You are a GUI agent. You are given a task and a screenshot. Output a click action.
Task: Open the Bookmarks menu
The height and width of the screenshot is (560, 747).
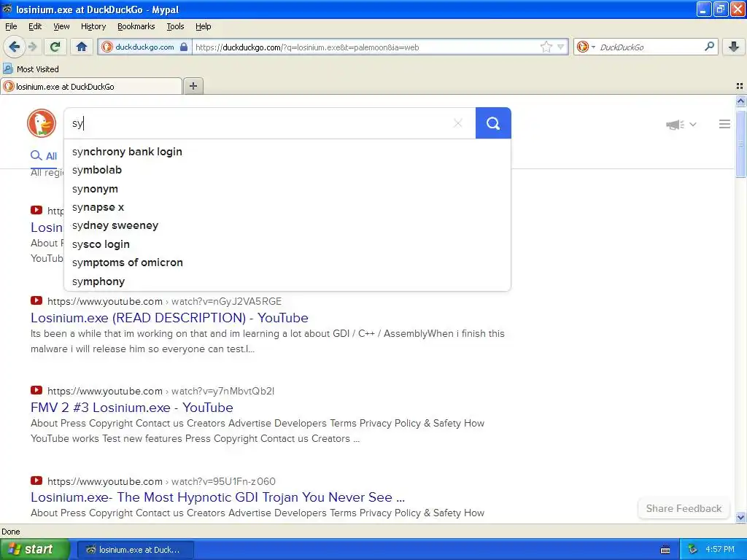pos(136,26)
